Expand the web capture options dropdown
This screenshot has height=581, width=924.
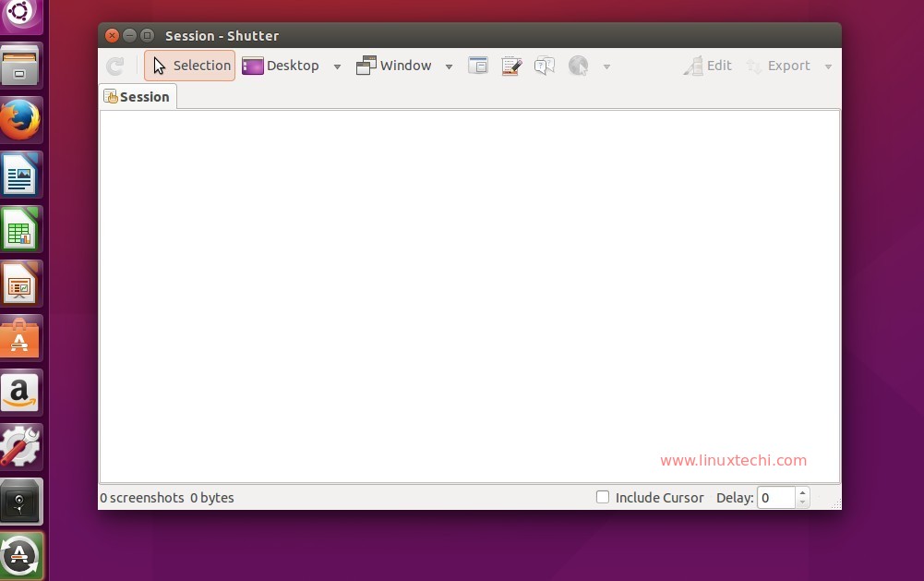606,66
